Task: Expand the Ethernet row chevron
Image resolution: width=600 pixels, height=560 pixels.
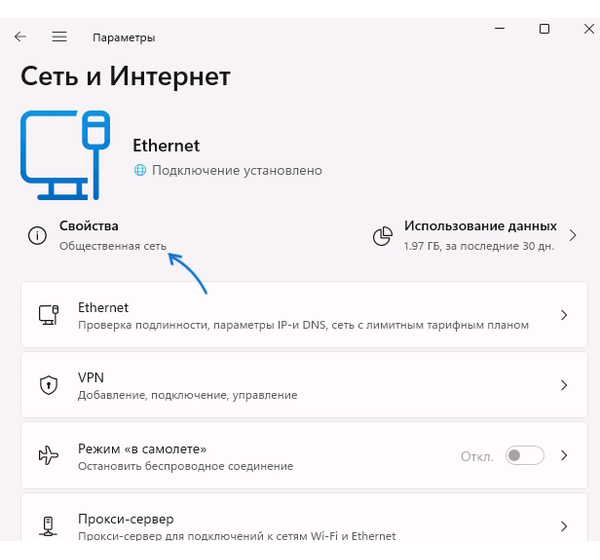Action: [564, 315]
